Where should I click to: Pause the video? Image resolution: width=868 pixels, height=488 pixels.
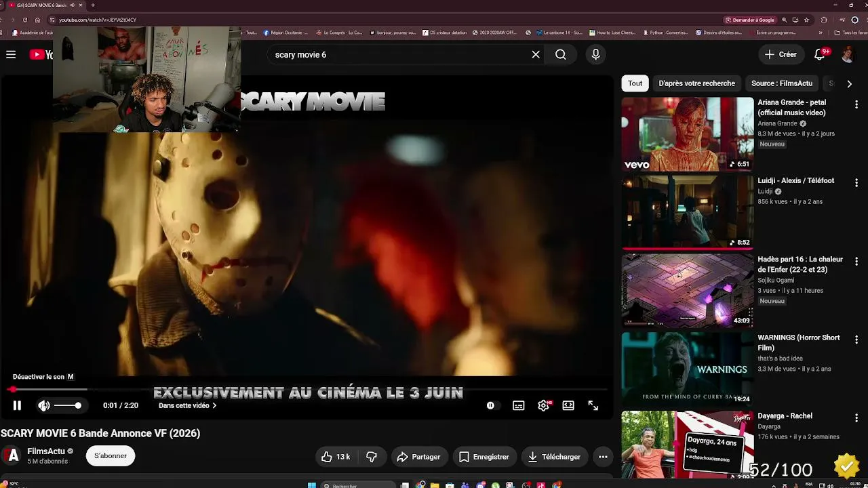pos(18,405)
